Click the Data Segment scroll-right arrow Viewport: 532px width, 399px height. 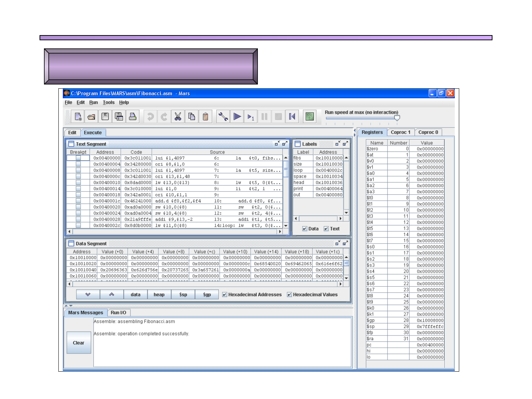point(340,284)
